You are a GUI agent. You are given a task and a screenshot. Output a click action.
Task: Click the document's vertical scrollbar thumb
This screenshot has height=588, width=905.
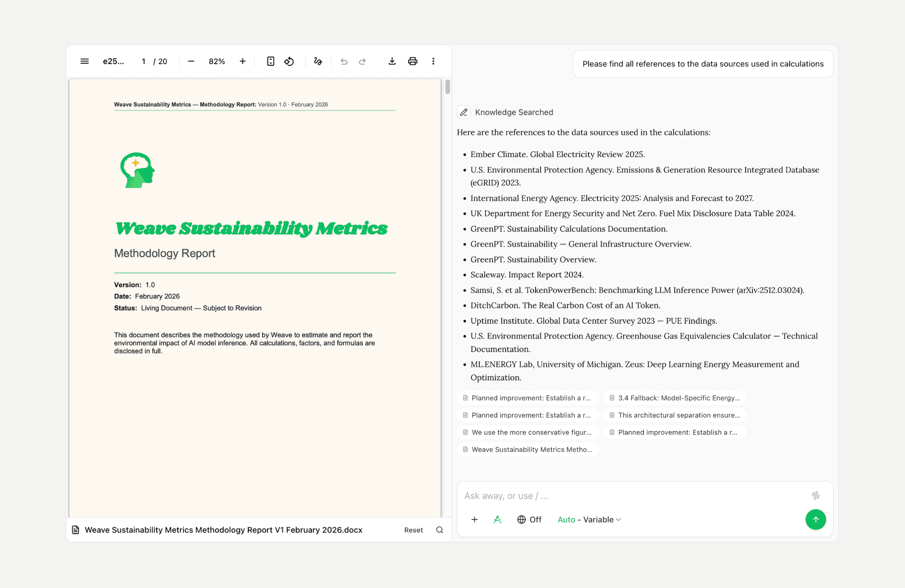[447, 87]
